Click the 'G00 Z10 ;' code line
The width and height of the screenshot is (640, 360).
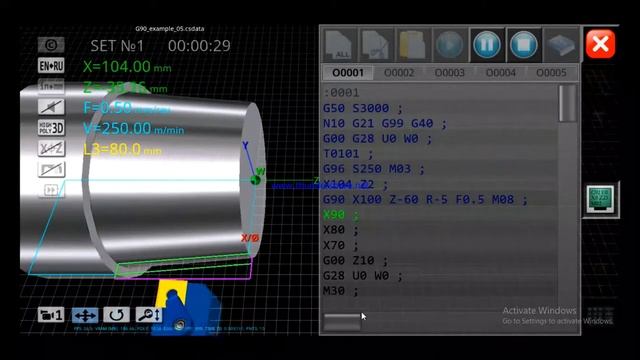pyautogui.click(x=355, y=260)
